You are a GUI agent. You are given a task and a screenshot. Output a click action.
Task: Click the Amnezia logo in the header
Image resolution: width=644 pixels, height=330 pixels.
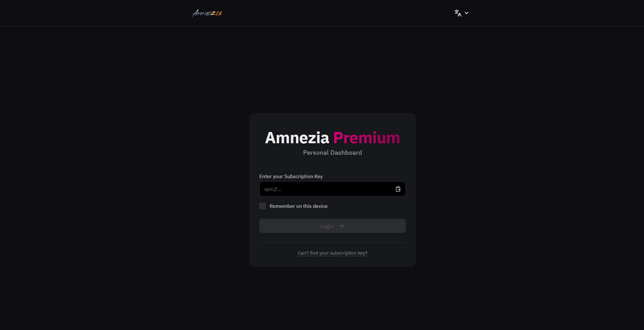click(207, 13)
